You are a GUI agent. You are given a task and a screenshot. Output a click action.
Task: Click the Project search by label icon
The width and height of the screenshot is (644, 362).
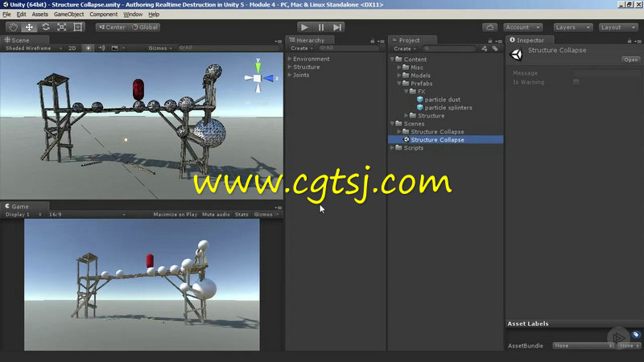tap(495, 48)
